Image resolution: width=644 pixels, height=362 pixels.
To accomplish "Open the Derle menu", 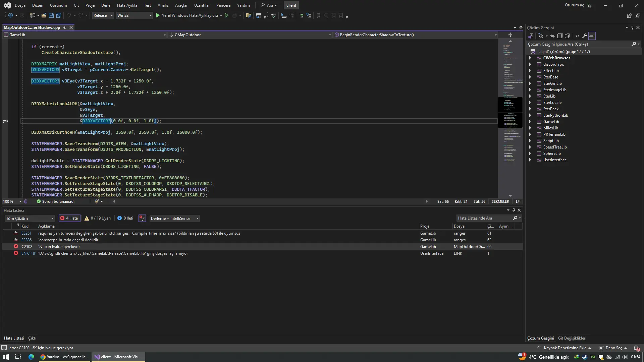I will coord(106,5).
